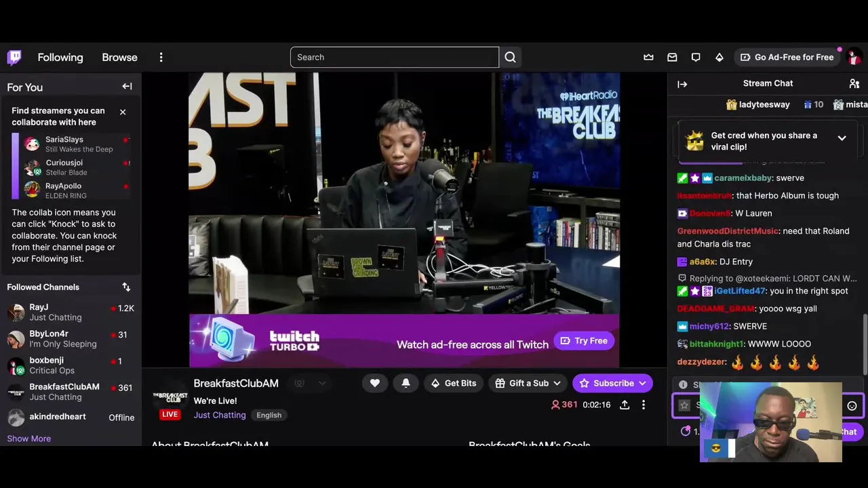This screenshot has height=488, width=868.
Task: Close the collaboration suggestion card
Action: tap(123, 112)
